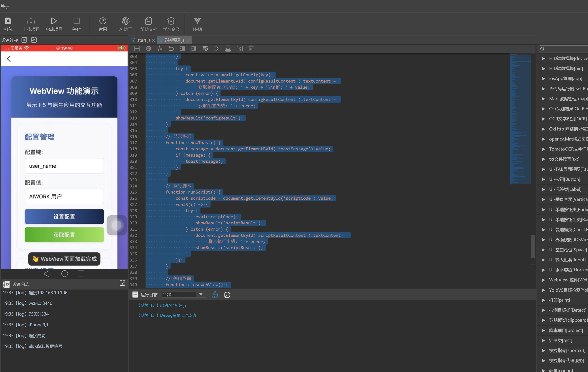Screen dimensions: 588x372
Task: Run the script with the play icon
Action: coord(217,49)
